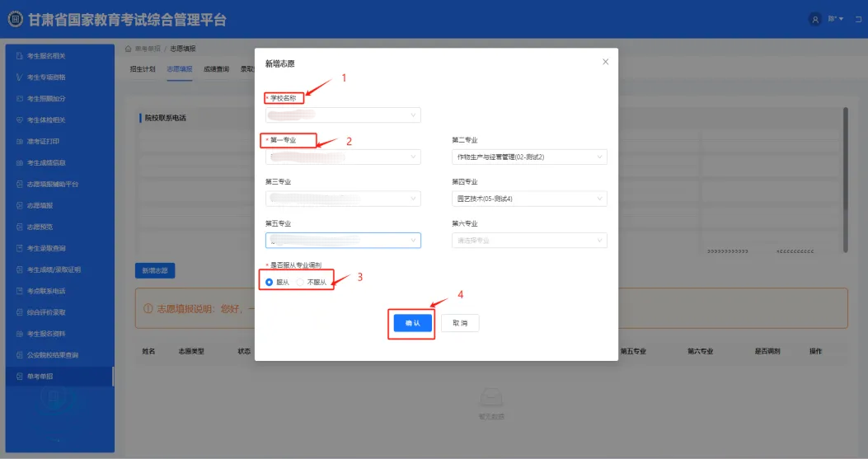
Task: Click the 考生报名相关 sidebar icon
Action: coord(19,56)
